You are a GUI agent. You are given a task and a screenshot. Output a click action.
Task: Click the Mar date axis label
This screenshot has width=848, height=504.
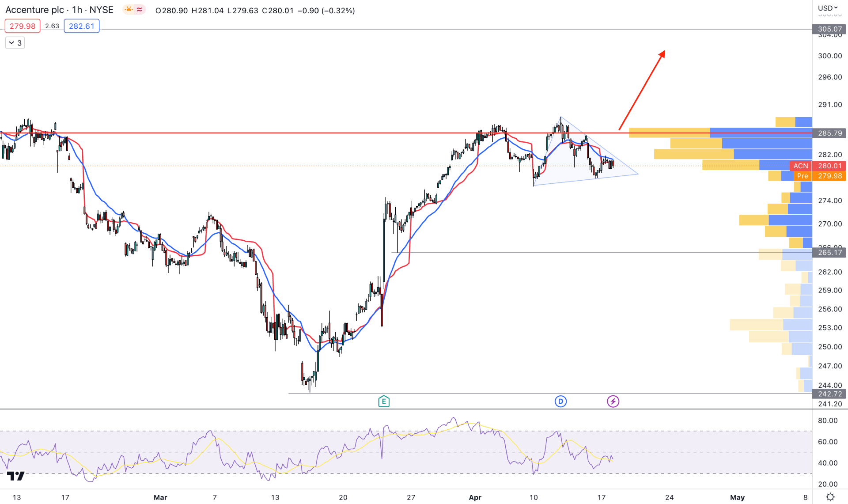[x=160, y=497]
